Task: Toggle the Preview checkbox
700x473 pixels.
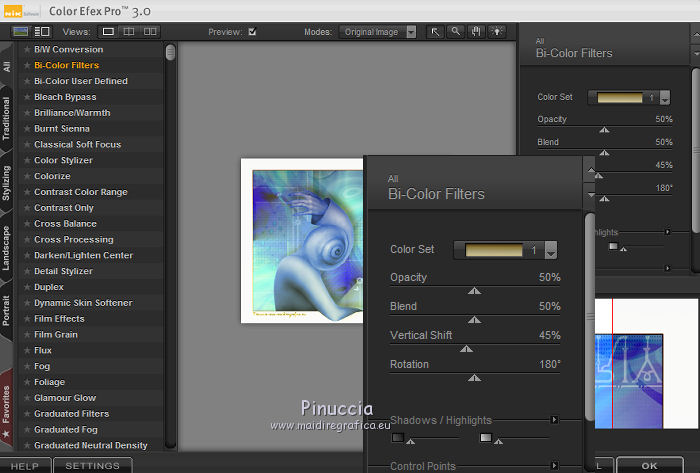Action: click(252, 32)
